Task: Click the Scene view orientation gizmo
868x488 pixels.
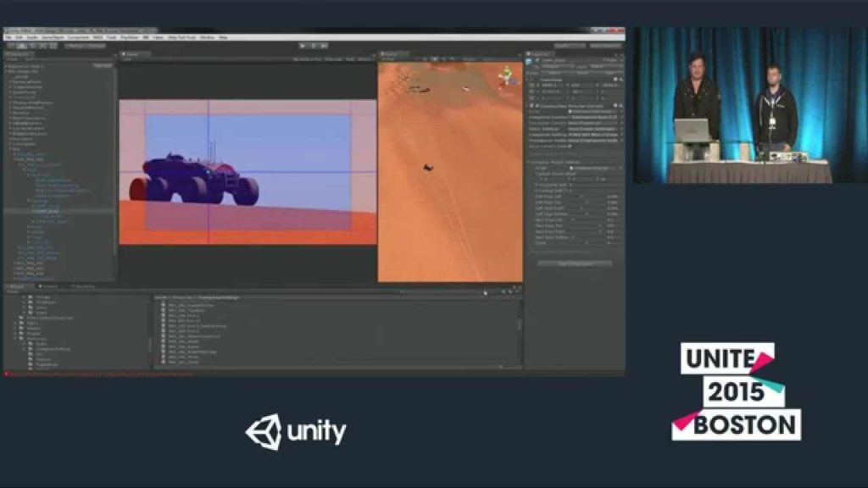Action: [x=507, y=75]
